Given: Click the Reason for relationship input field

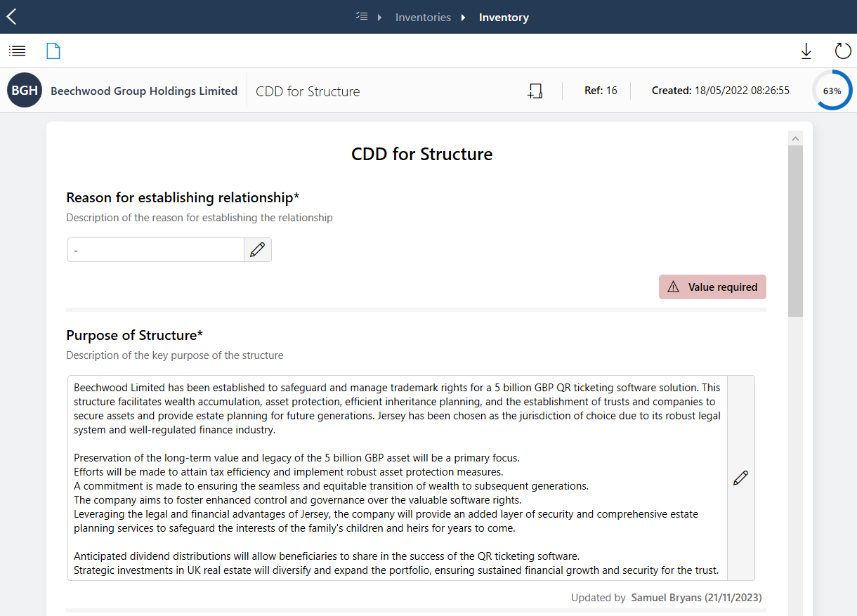Looking at the screenshot, I should coord(156,249).
